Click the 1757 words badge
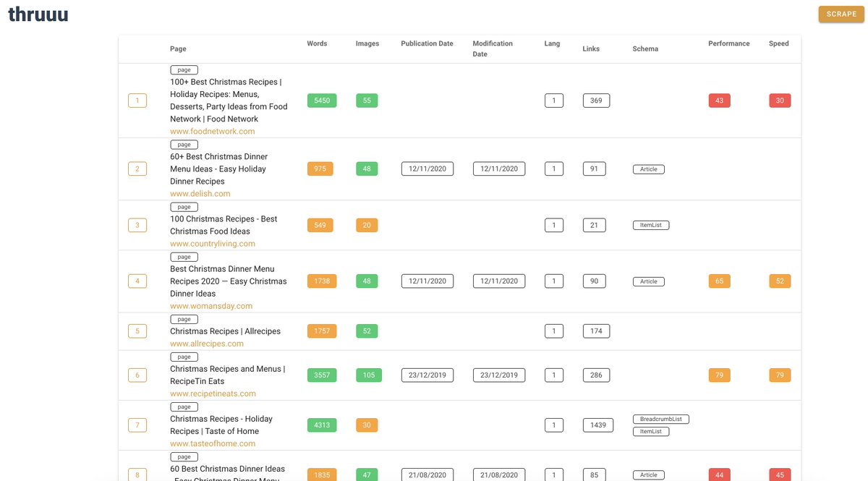The image size is (868, 481). click(x=322, y=331)
